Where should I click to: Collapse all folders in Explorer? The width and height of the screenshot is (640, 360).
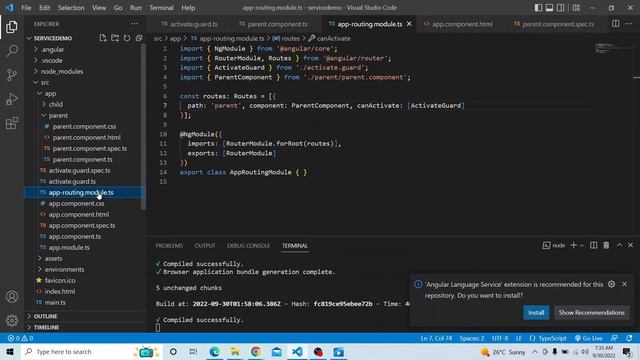point(139,38)
